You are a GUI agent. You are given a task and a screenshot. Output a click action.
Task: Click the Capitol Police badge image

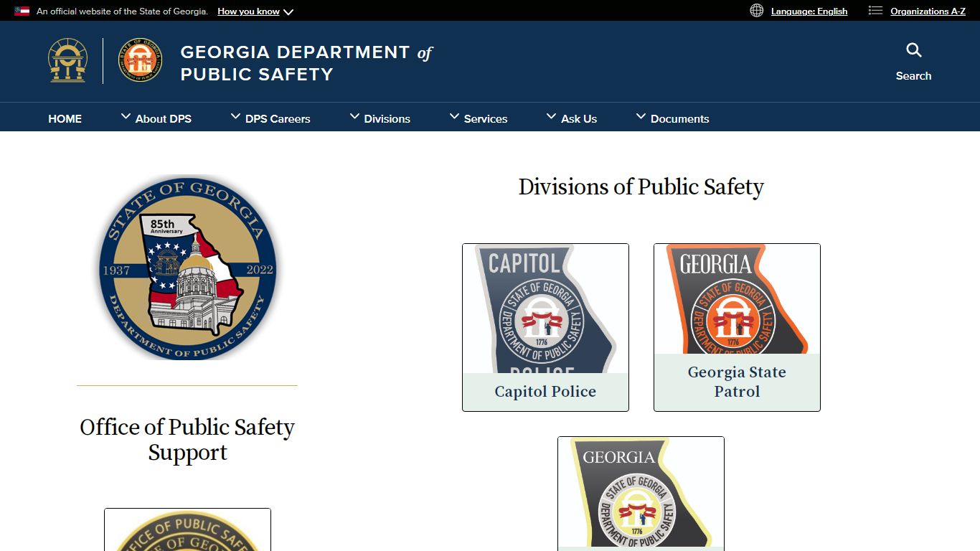(545, 309)
